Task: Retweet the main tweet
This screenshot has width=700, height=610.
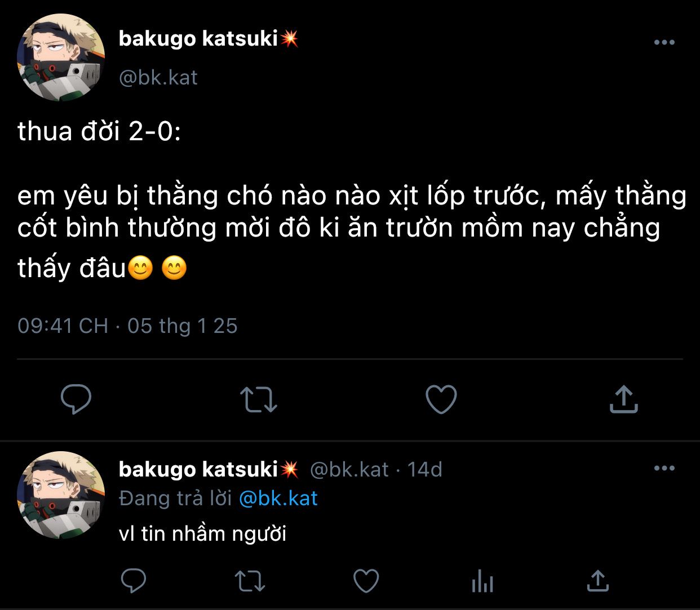Action: (x=259, y=399)
